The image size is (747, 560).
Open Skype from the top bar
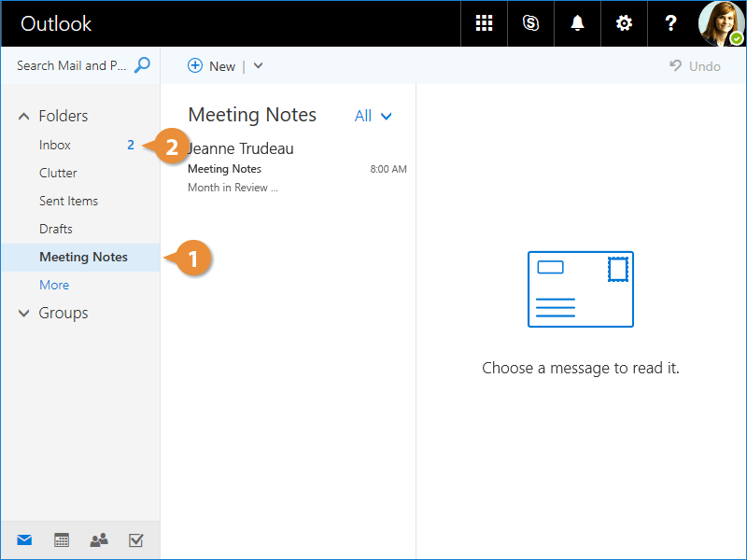[531, 23]
